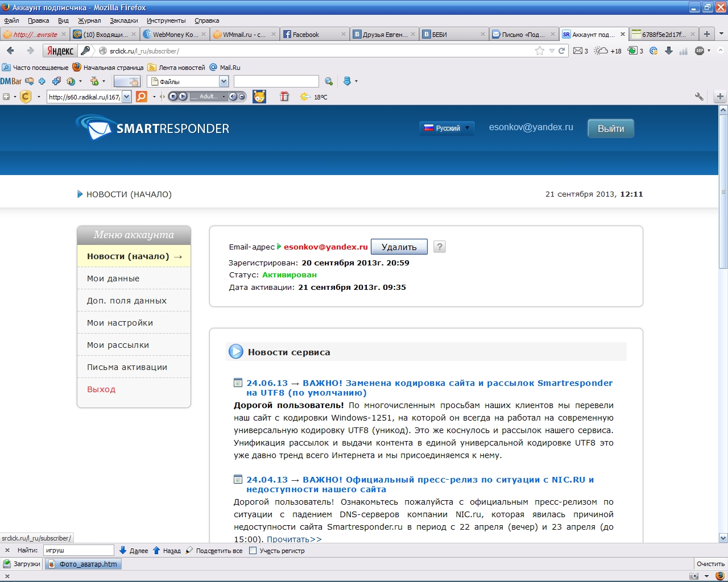The width and height of the screenshot is (728, 582).
Task: Expand the radikal.ru URL dropdown
Action: pos(126,97)
